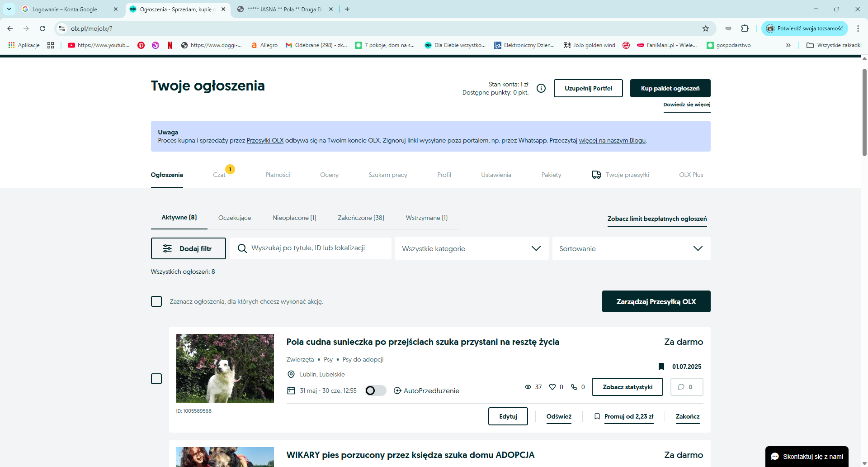This screenshot has height=467, width=868.
Task: Go back to the previous page
Action: 10,29
